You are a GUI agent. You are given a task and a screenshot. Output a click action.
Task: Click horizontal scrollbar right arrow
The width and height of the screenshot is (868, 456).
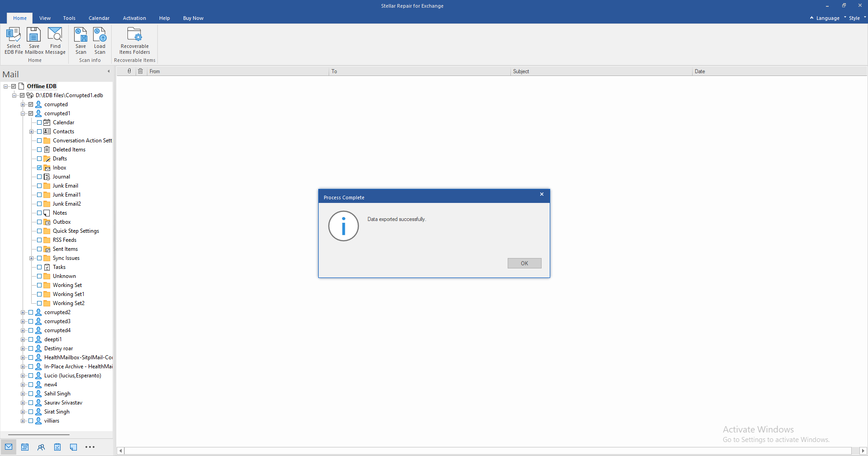point(863,451)
